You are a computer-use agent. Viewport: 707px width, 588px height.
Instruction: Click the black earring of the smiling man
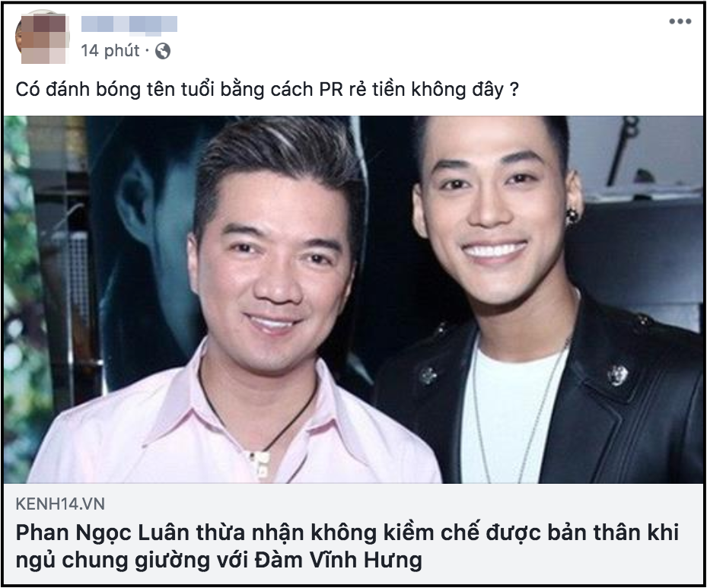572,216
